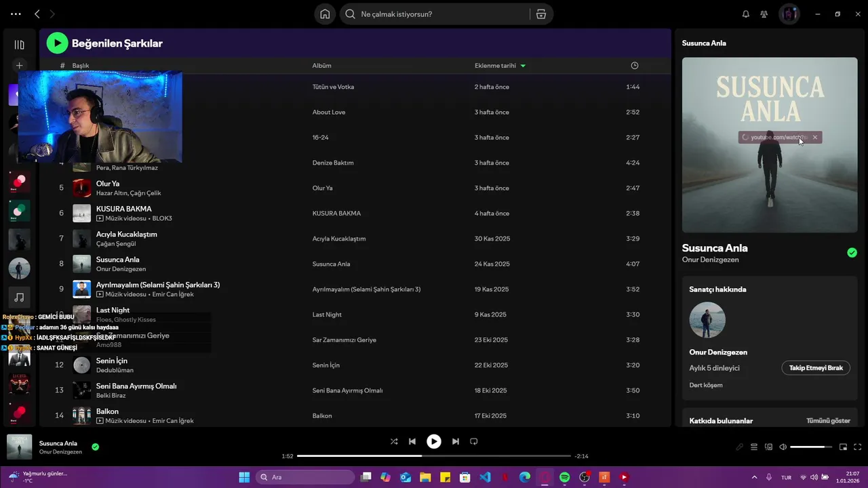Open album link Ayrılmayalım (Selami Şahin Şarkıları 3)

coord(366,289)
